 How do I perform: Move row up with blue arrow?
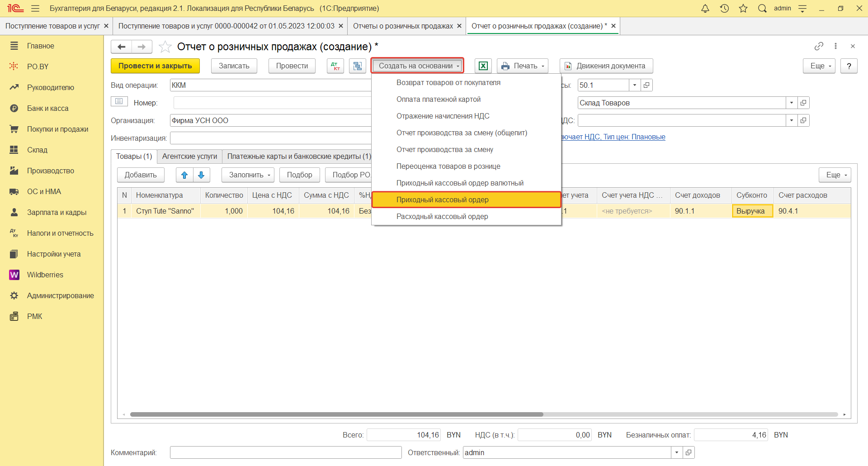[x=184, y=175]
